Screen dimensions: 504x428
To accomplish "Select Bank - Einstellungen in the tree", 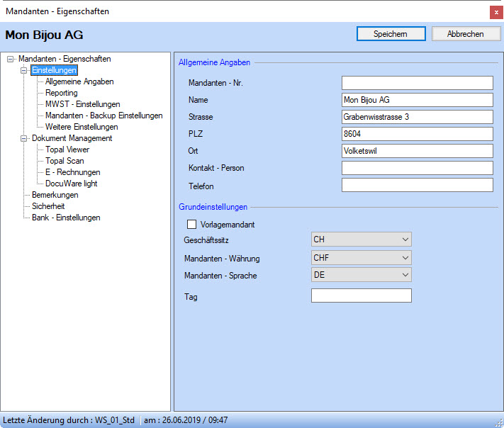I will point(66,218).
